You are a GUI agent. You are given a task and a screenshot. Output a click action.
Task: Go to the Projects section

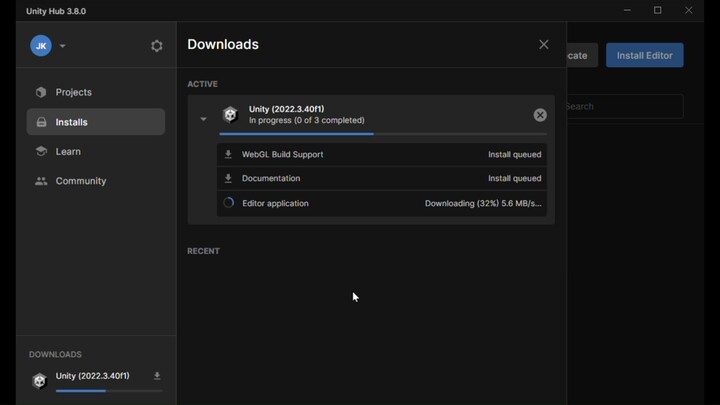point(96,92)
